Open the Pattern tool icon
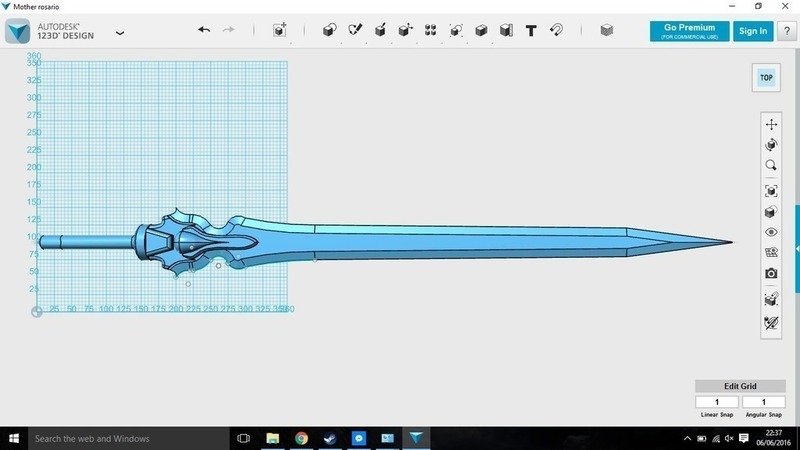The width and height of the screenshot is (800, 450). [430, 31]
